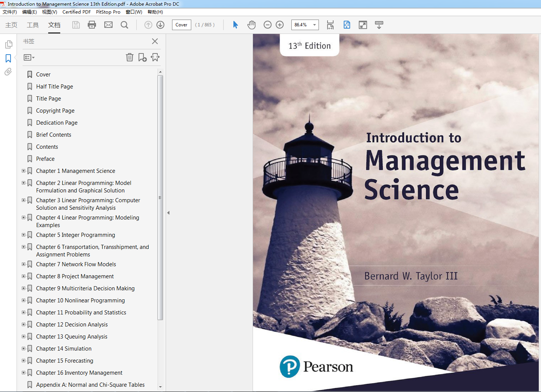Screen dimensions: 541x392
Task: Expand Chapter 2 Linear Programming bookmark
Action: (x=23, y=183)
